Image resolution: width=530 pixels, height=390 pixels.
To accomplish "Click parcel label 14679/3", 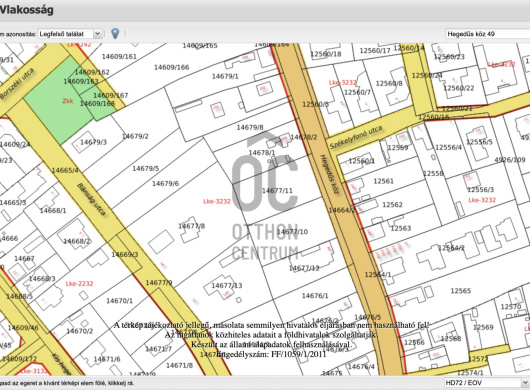I will point(94,142).
